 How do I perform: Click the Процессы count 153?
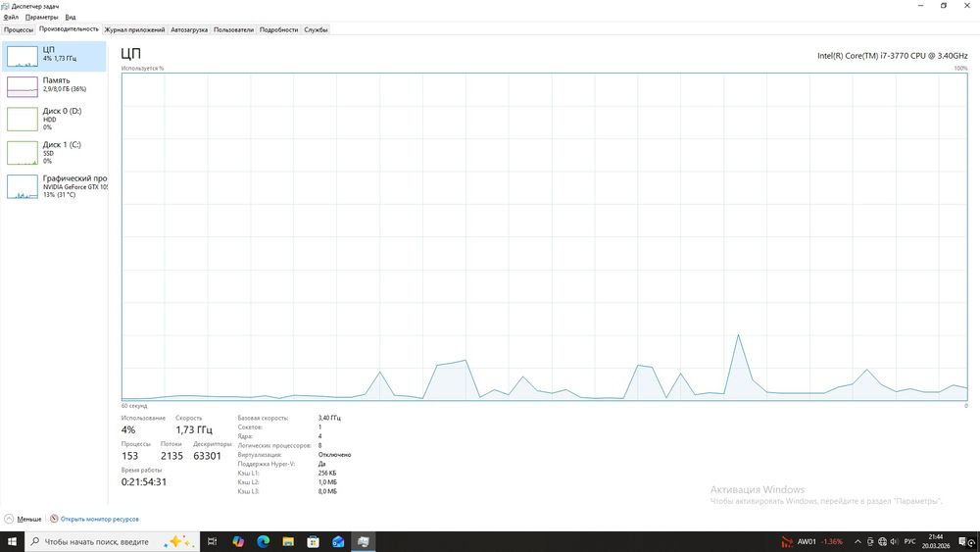pyautogui.click(x=130, y=456)
